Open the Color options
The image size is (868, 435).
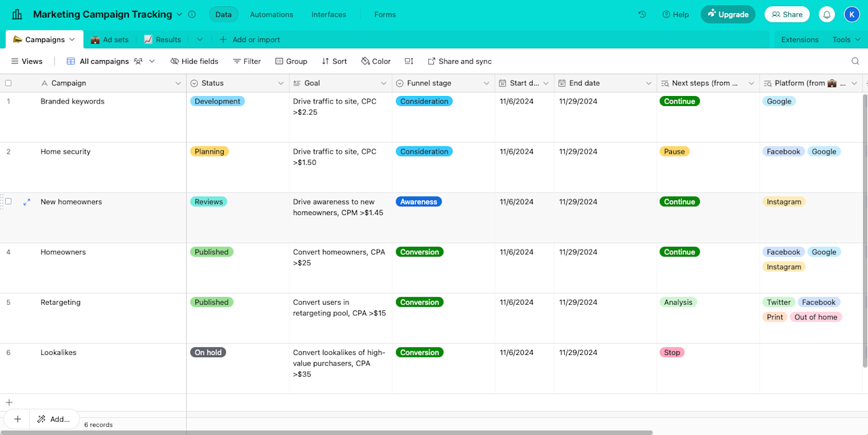(376, 61)
